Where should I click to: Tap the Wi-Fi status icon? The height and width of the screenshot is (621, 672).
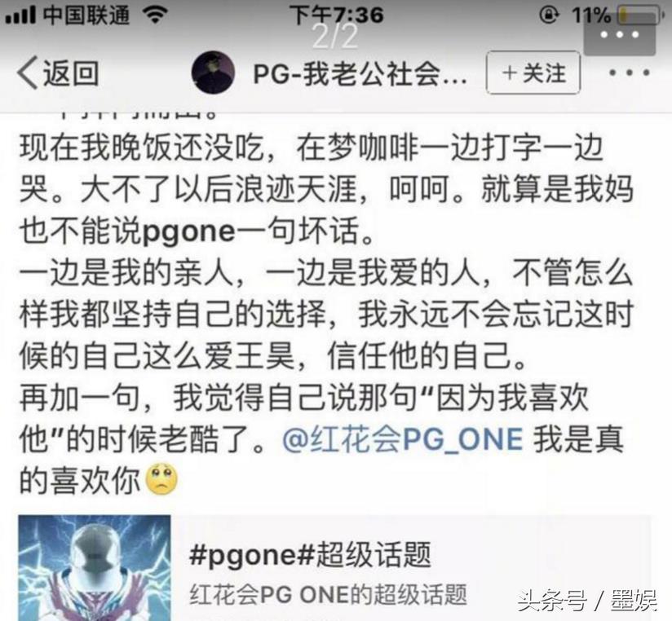155,15
